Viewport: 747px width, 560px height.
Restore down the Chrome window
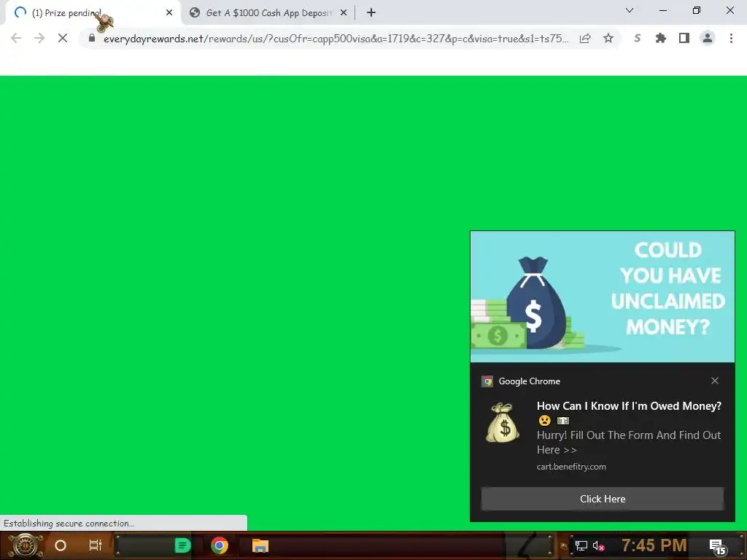pyautogui.click(x=697, y=10)
